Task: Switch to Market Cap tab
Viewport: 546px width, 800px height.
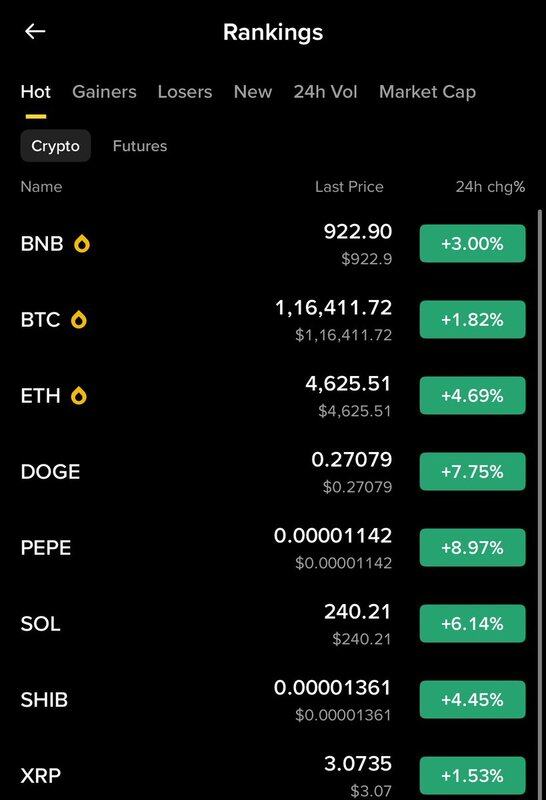Action: pos(427,92)
